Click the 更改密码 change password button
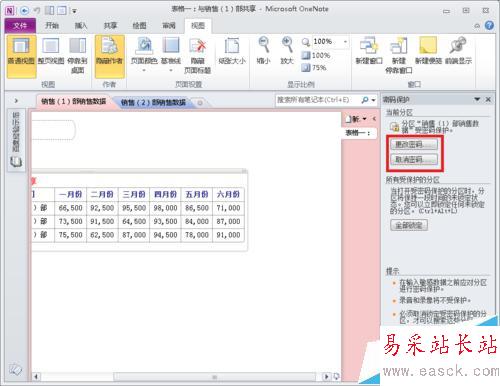 414,145
